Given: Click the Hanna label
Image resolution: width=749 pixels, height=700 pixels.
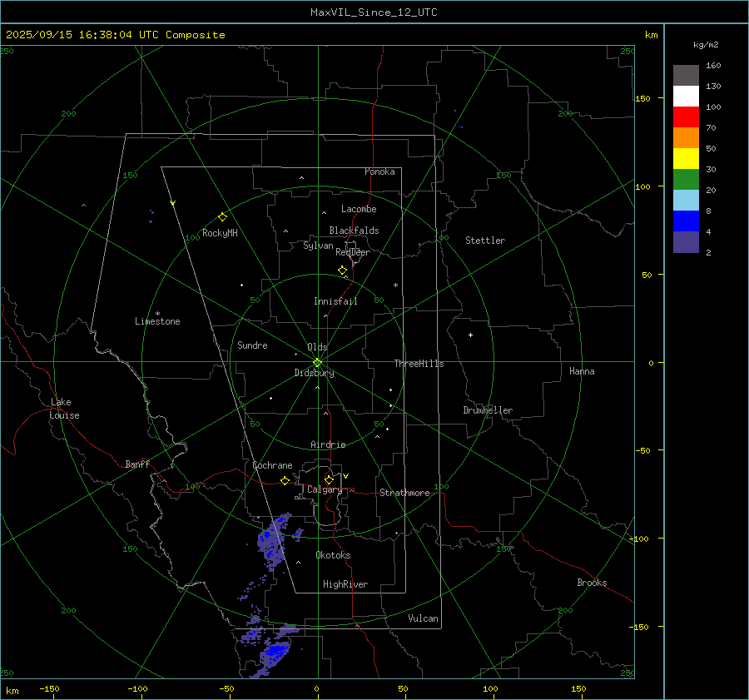Looking at the screenshot, I should 582,371.
